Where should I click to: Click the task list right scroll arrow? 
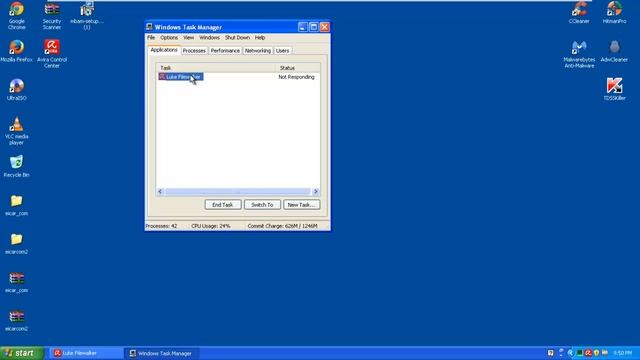coord(316,191)
